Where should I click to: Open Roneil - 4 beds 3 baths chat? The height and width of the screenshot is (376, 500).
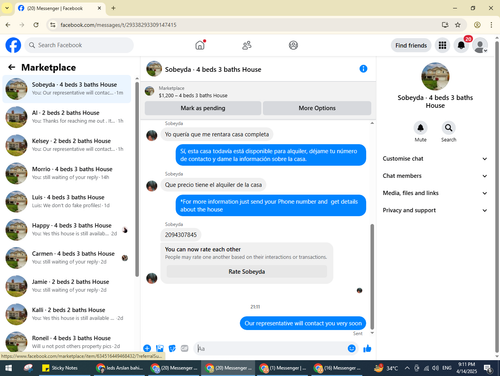point(67,341)
